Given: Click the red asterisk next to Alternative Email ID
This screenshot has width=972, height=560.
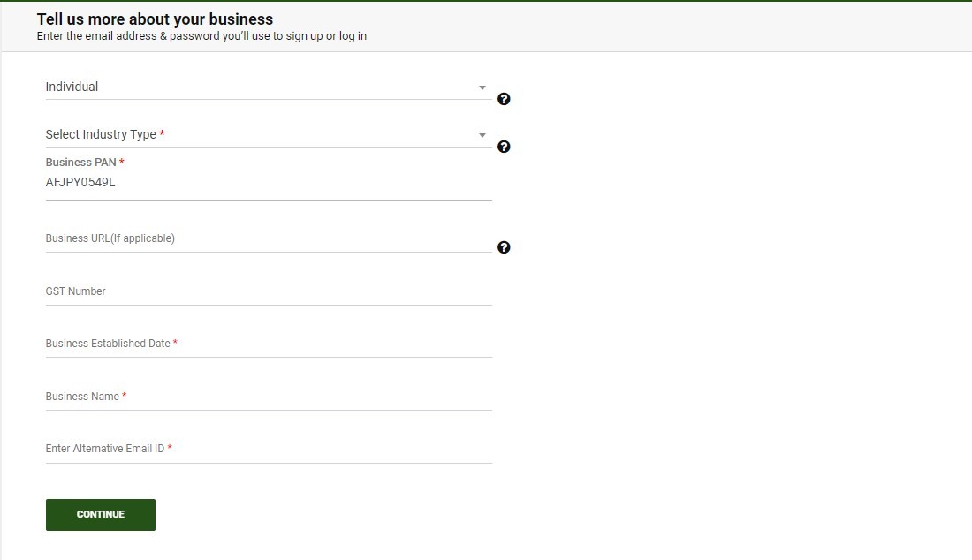Looking at the screenshot, I should pyautogui.click(x=170, y=448).
